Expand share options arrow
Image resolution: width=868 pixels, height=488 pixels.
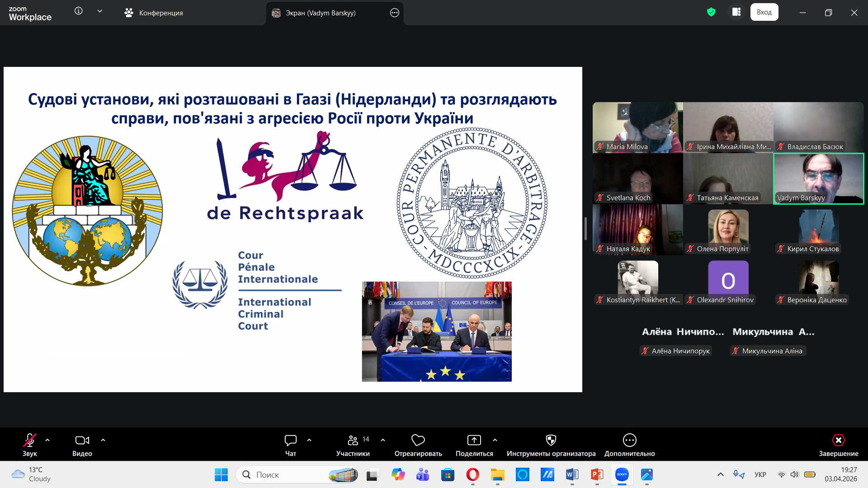coord(495,440)
